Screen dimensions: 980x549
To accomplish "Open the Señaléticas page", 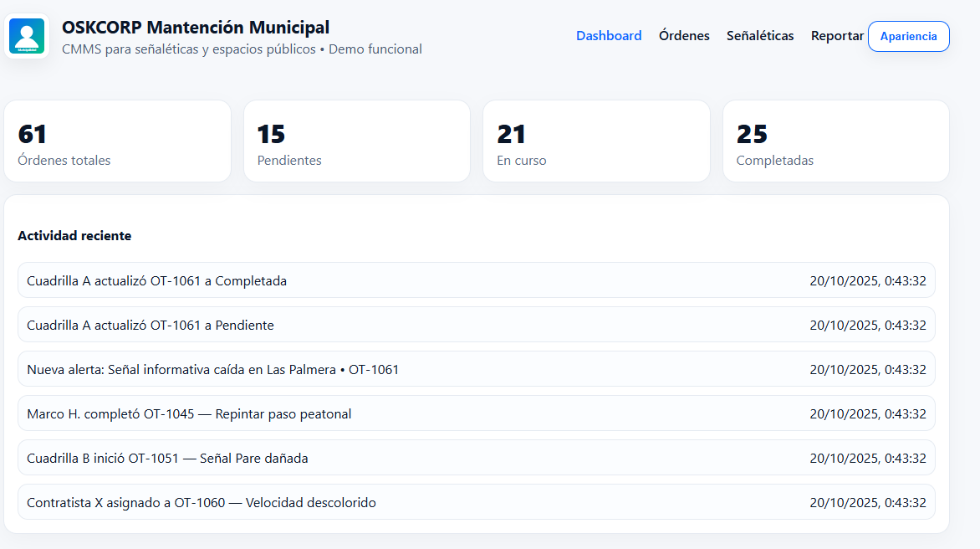I will click(760, 36).
